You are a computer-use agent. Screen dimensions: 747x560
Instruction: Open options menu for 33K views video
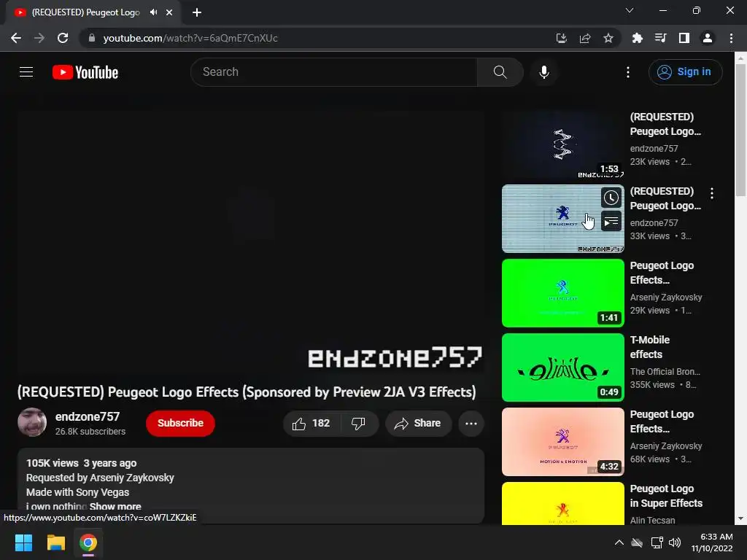click(x=712, y=193)
